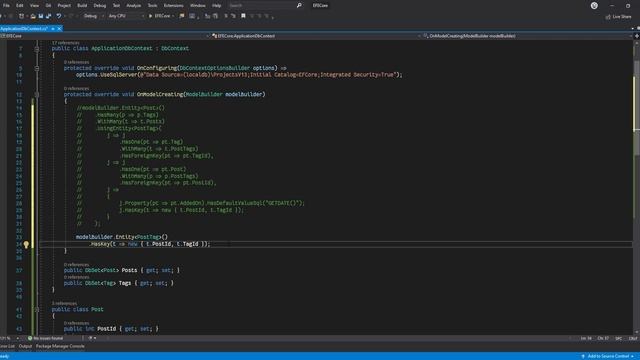Click the line number indicator in status
This screenshot has width=640, height=360.
[x=586, y=338]
